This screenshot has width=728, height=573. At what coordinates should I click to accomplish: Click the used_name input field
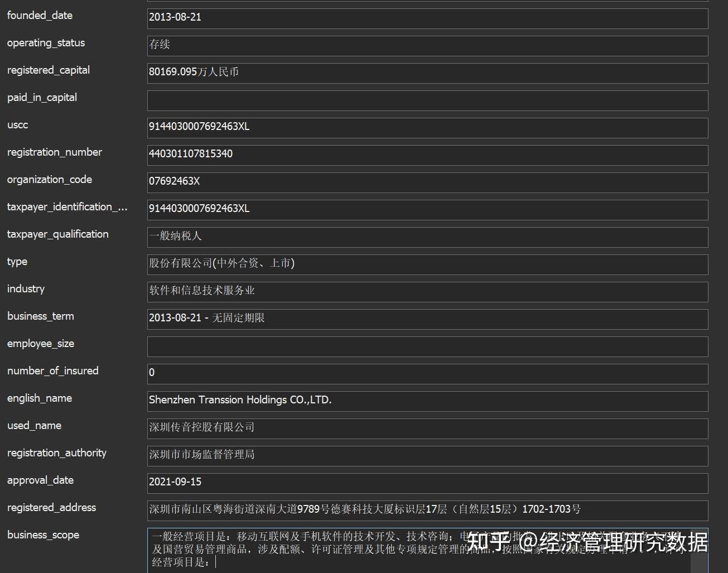pos(427,428)
